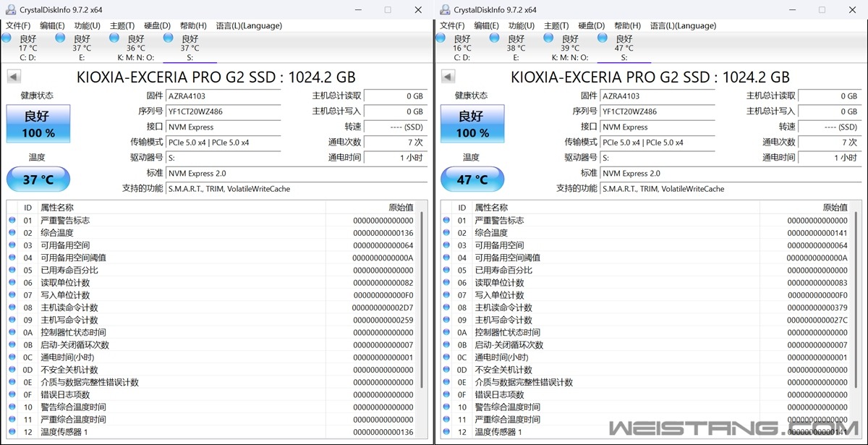This screenshot has height=445, width=868.
Task: Click the previous disk arrow in the right window
Action: tap(448, 77)
